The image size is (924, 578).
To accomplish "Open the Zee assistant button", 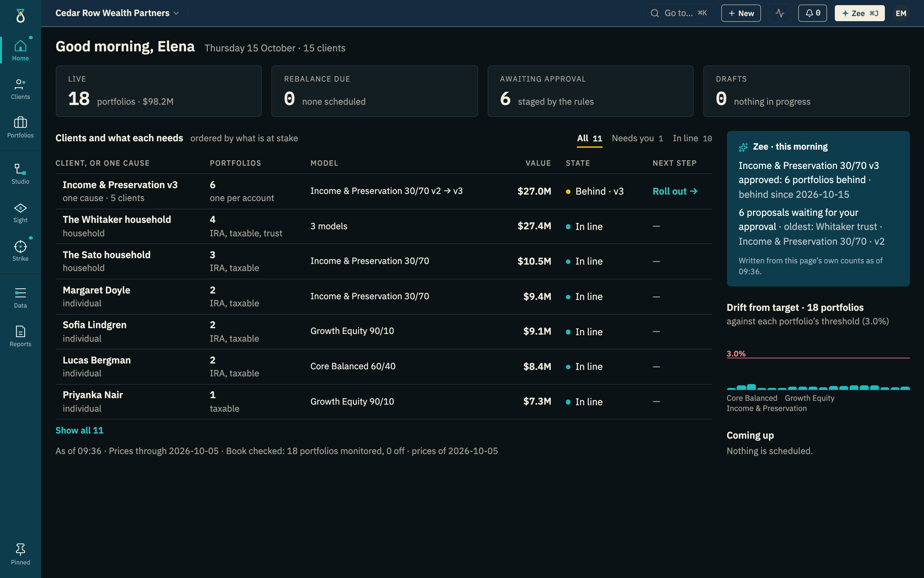I will 860,13.
